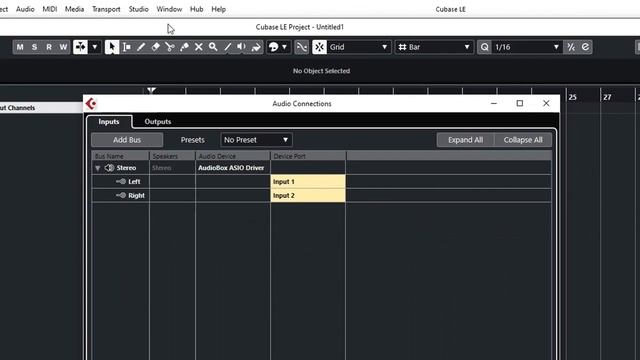Open the Help menu
The width and height of the screenshot is (640, 360).
218,9
